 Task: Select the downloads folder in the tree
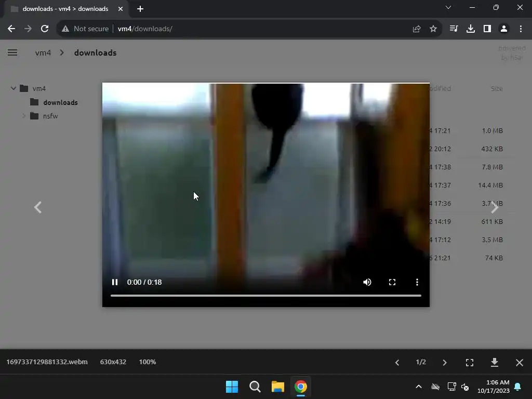60,102
